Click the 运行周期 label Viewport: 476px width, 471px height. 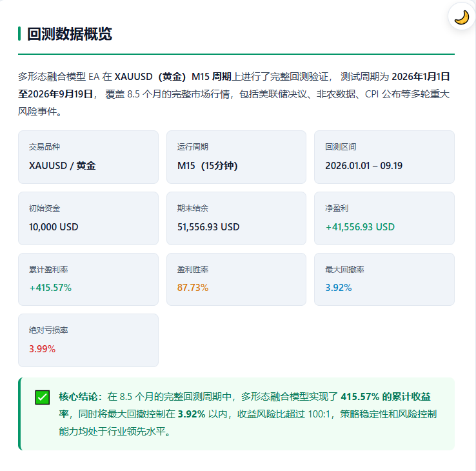[x=192, y=147]
